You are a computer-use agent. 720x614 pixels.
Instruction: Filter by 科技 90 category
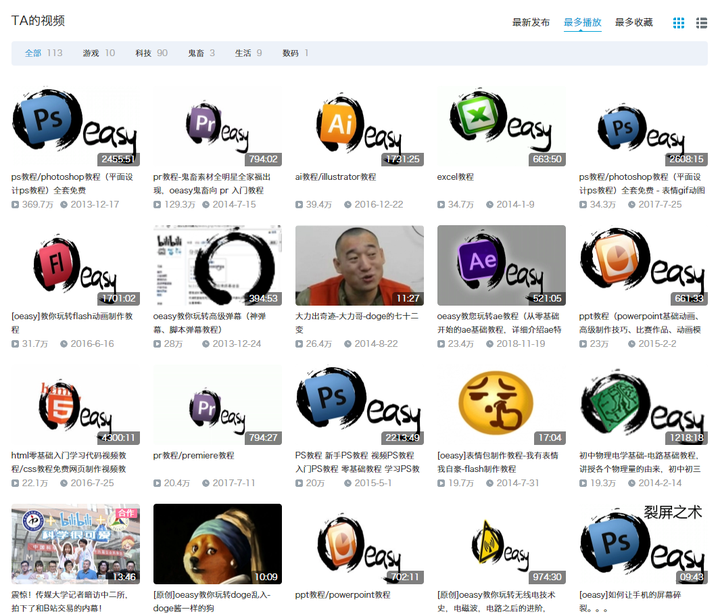click(152, 53)
